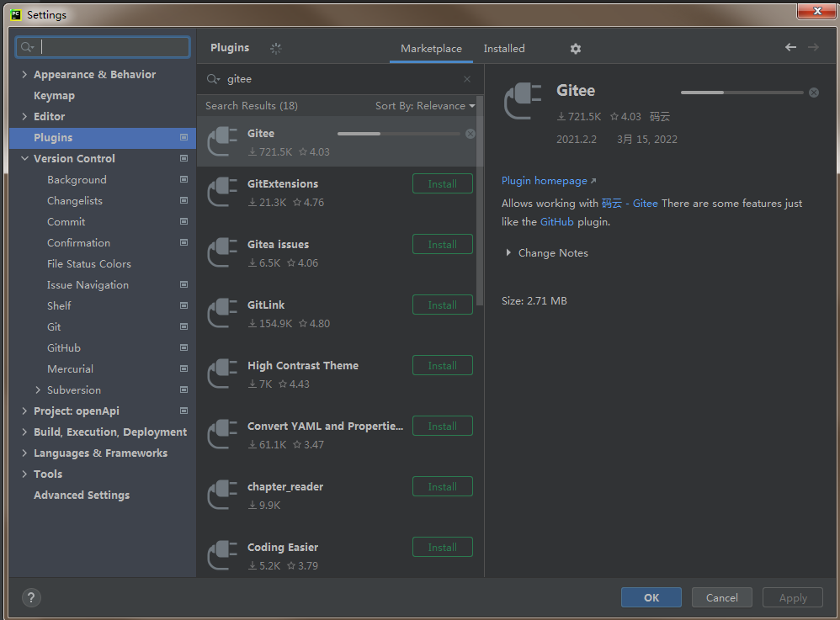Click project-level icon beside Plugins row
This screenshot has width=840, height=620.
coord(183,138)
